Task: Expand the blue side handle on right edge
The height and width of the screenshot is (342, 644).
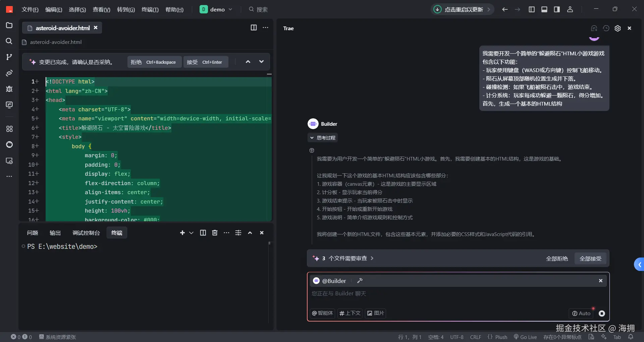Action: coord(639,265)
